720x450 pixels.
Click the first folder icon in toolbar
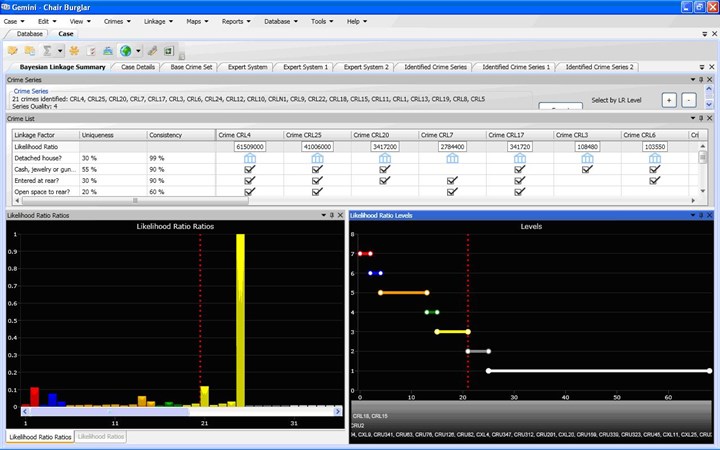[13, 50]
